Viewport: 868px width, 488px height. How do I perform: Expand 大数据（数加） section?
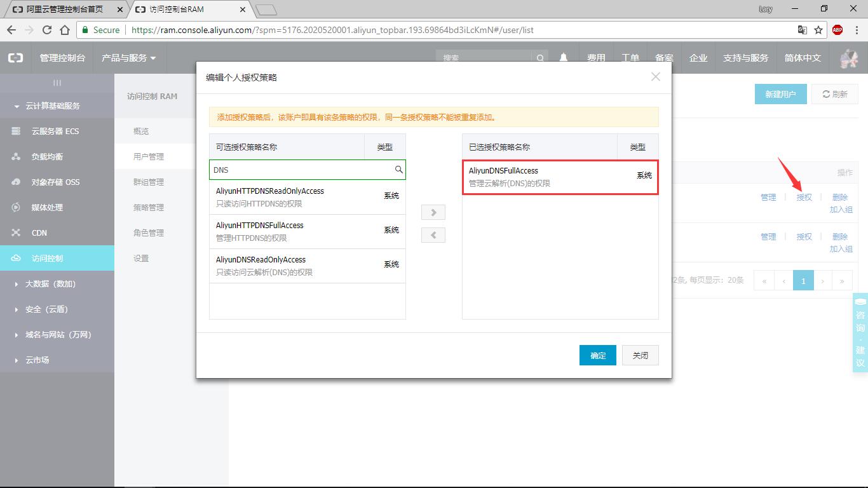57,283
